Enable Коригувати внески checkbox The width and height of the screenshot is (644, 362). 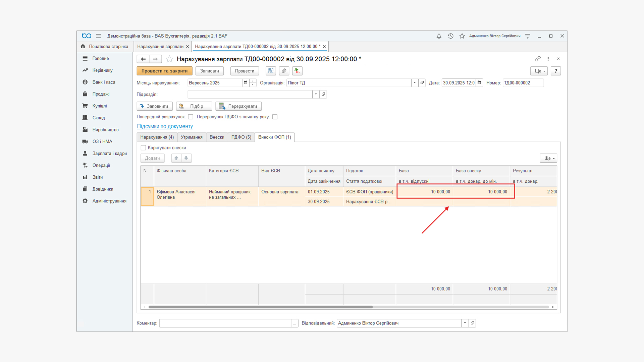tap(144, 147)
